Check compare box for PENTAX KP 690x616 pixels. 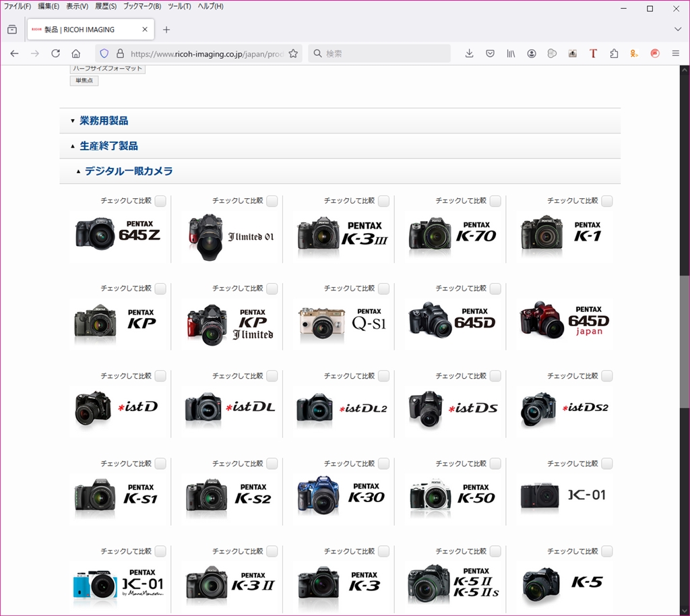(x=160, y=288)
